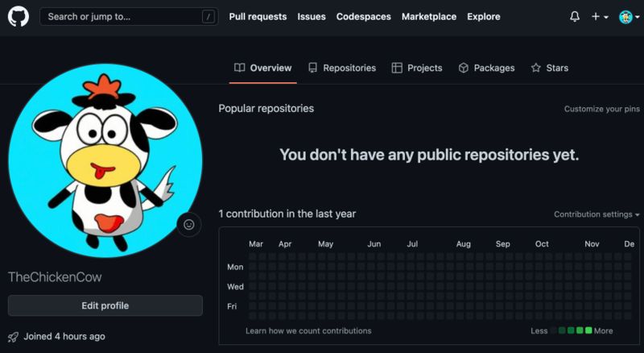Switch to the Stars tab
The image size is (644, 353).
coord(550,68)
